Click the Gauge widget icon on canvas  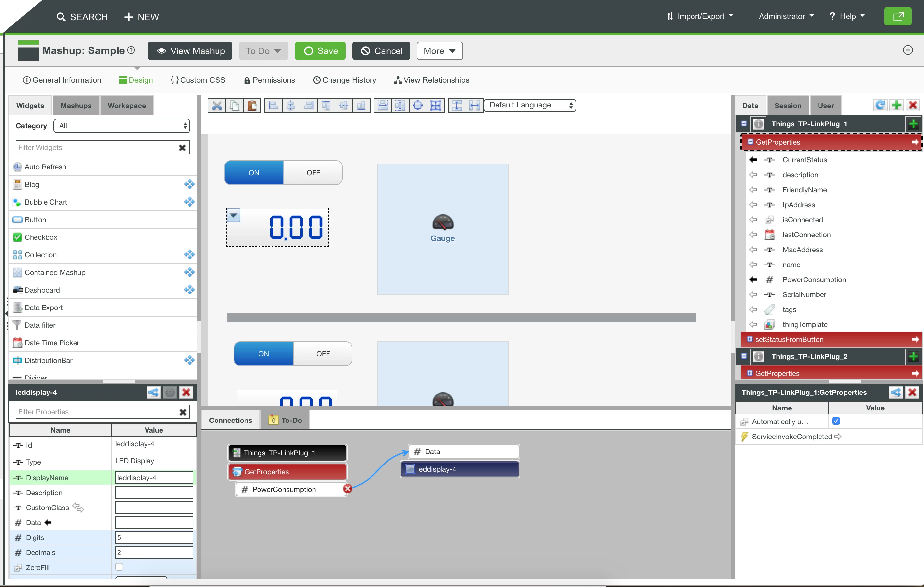click(442, 222)
